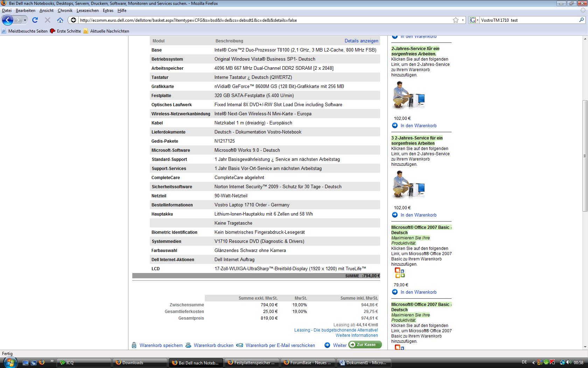Click the Dell site identity icon in address bar
Viewport: 588px width, 368px height.
(73, 20)
